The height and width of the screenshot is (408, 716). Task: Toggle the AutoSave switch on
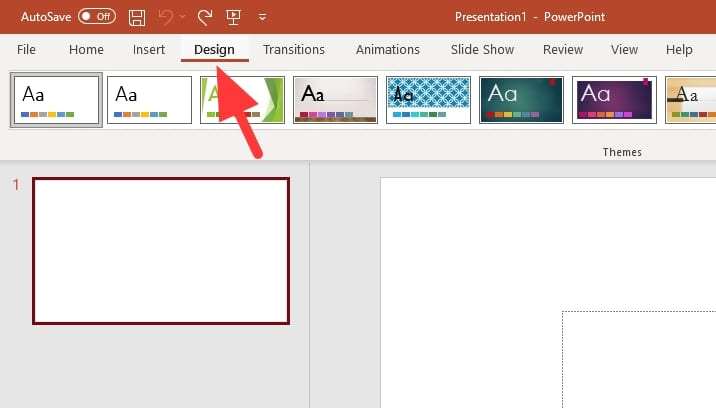(96, 17)
